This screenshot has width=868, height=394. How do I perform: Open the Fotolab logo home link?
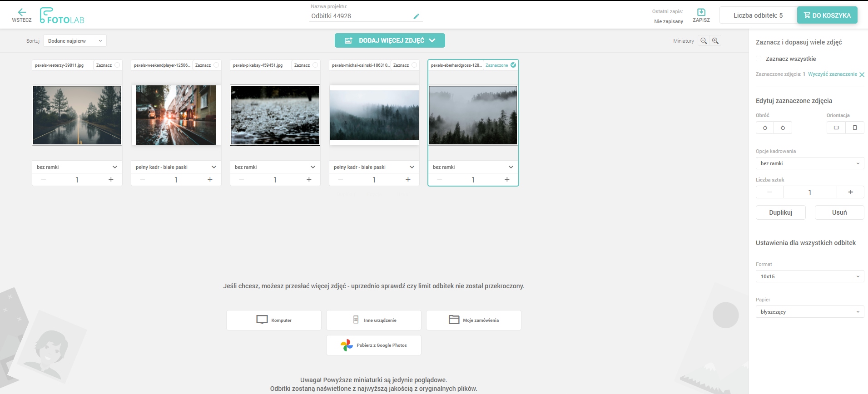[x=62, y=15]
